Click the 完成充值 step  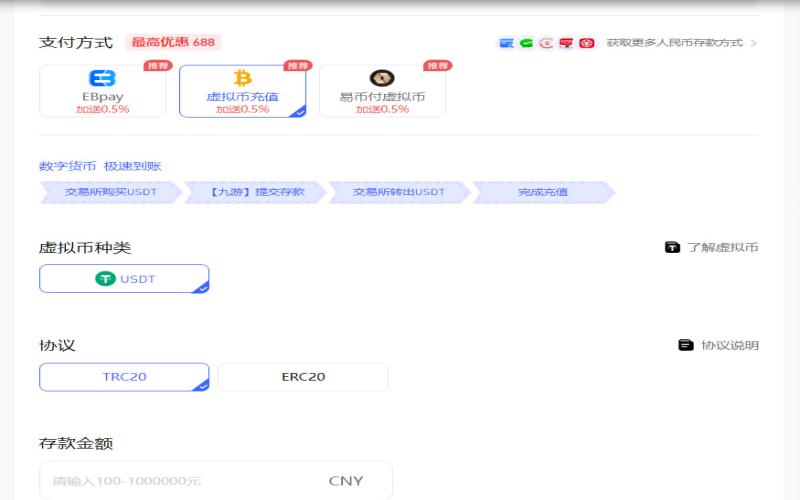pyautogui.click(x=543, y=192)
